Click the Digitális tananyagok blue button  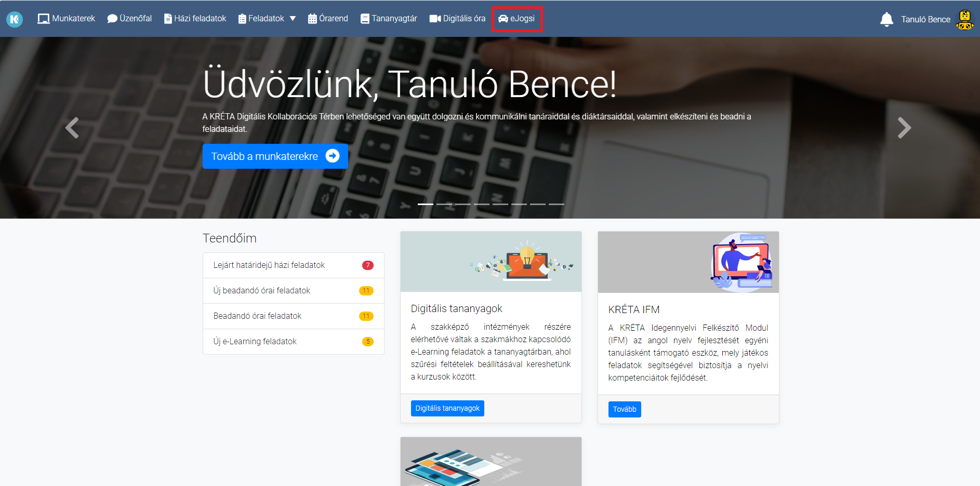point(447,408)
